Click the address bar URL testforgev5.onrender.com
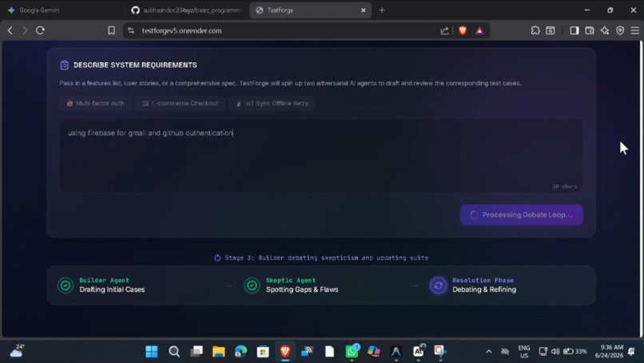644x363 pixels. pyautogui.click(x=181, y=31)
